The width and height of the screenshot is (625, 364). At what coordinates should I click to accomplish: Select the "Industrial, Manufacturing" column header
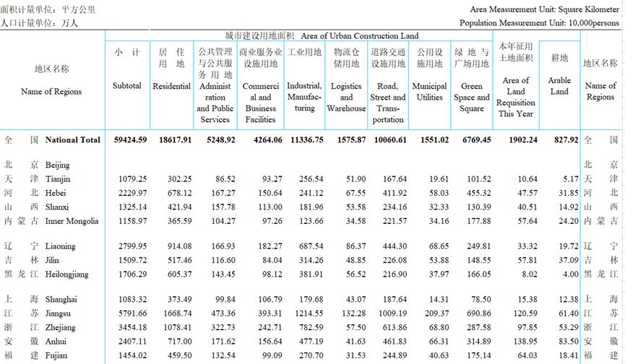[304, 97]
